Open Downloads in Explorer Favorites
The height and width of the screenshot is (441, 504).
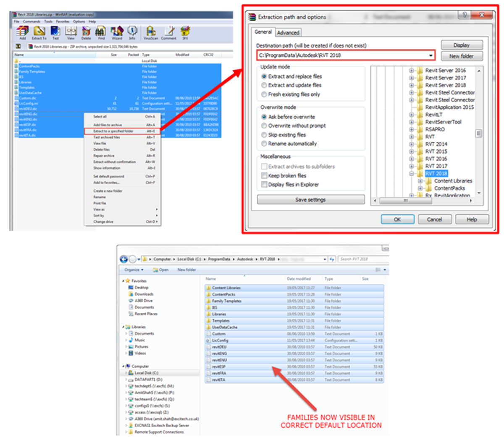pyautogui.click(x=144, y=294)
